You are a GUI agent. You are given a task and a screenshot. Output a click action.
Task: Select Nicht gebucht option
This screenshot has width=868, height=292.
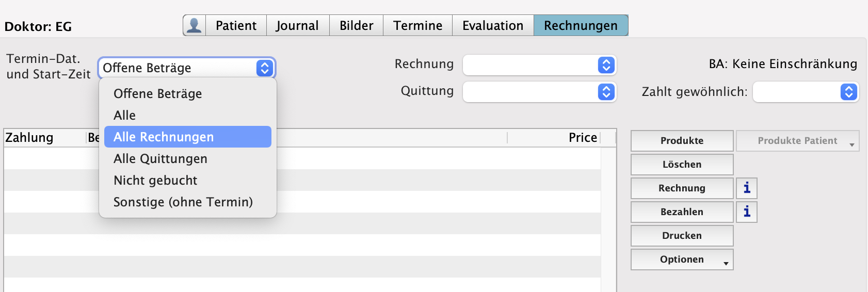pos(155,180)
